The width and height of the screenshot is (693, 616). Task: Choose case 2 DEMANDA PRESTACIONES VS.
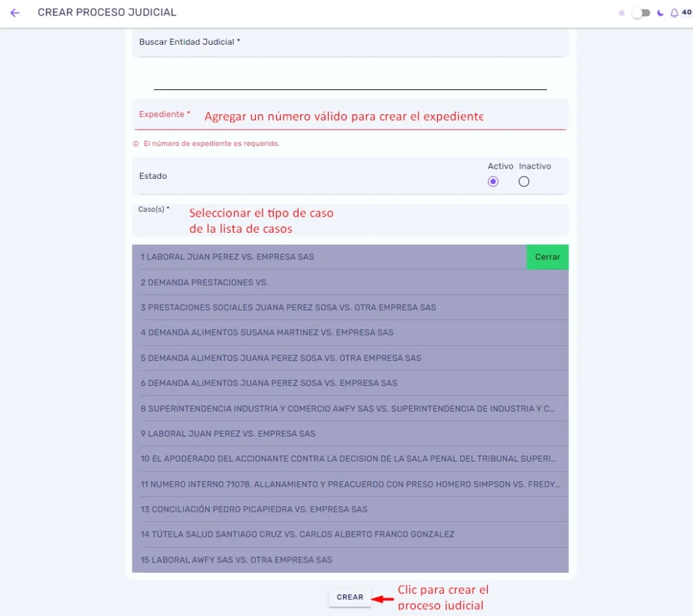350,282
